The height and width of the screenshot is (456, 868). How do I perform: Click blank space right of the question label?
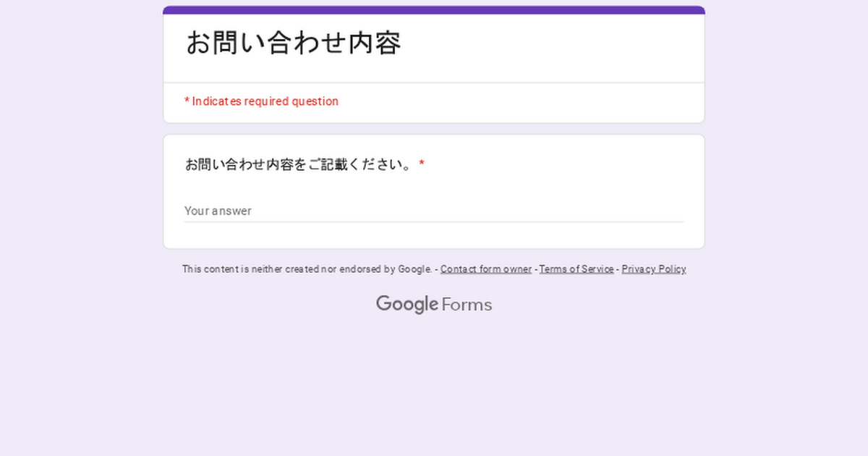coord(564,165)
